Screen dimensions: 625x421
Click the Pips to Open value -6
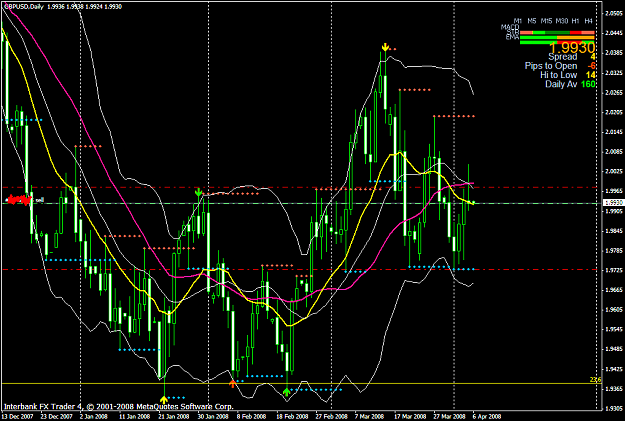pyautogui.click(x=591, y=66)
